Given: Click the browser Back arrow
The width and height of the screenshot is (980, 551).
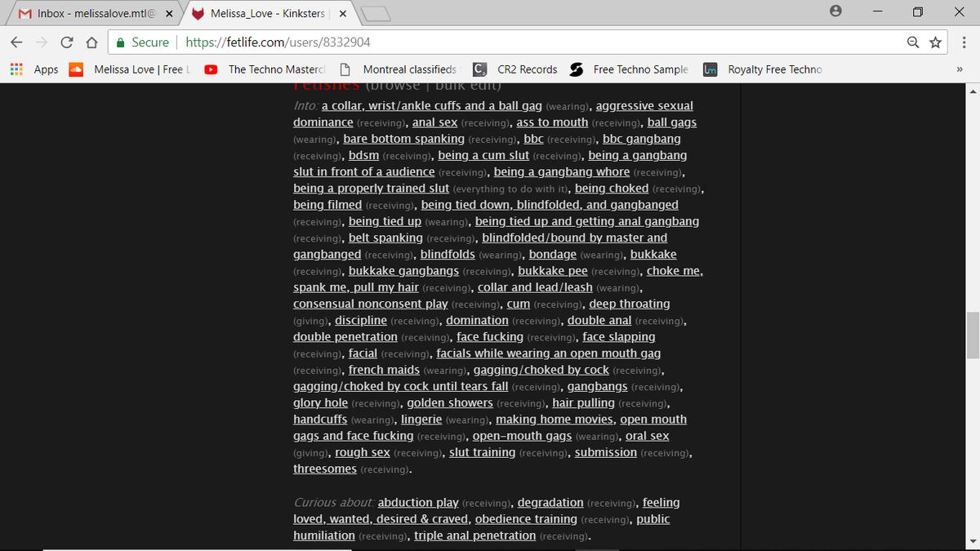Looking at the screenshot, I should click(16, 42).
